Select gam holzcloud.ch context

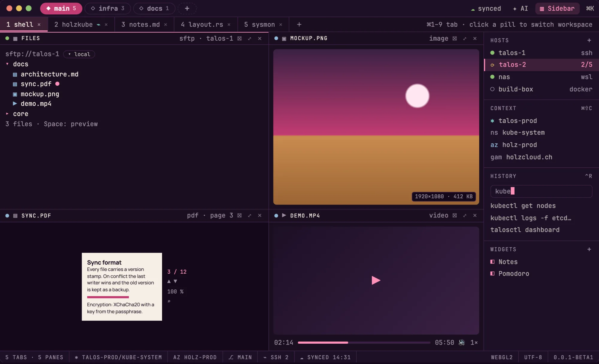pyautogui.click(x=541, y=157)
